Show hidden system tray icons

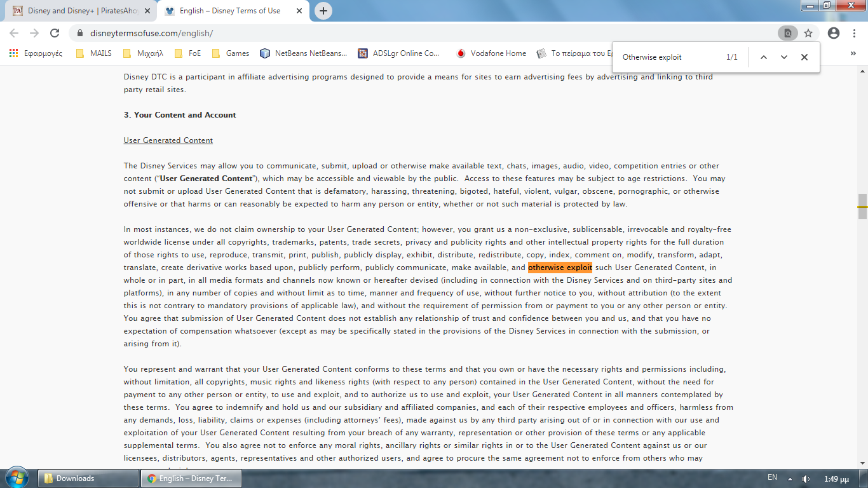click(x=790, y=478)
